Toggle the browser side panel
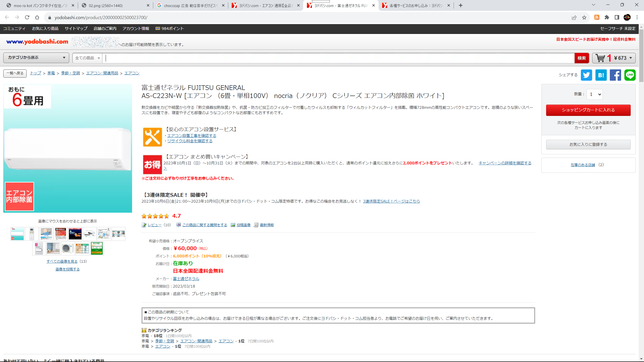 pyautogui.click(x=617, y=17)
